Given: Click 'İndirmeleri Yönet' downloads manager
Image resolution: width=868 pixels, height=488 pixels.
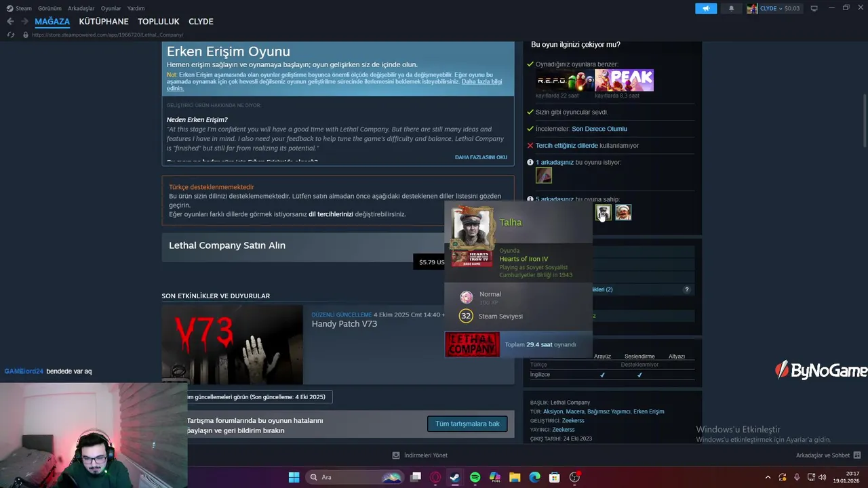Looking at the screenshot, I should pyautogui.click(x=420, y=455).
